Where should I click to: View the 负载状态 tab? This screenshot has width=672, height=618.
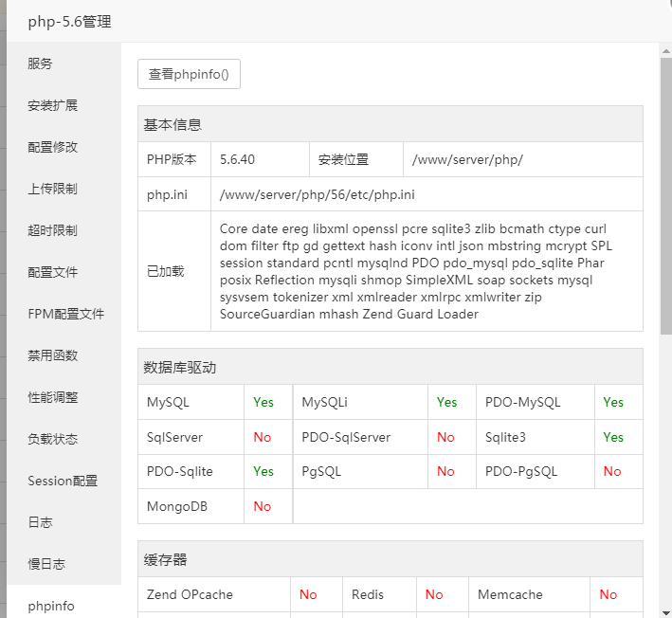pos(52,439)
